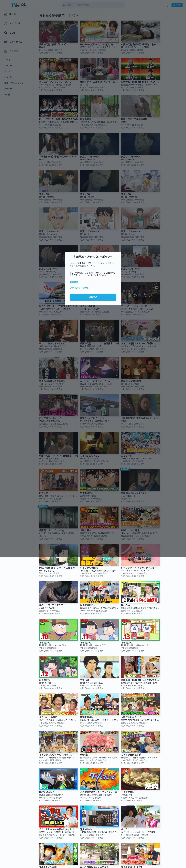Open DAIGOも台所 thumbnail
The height and width of the screenshot is (868, 186).
[100, 31]
